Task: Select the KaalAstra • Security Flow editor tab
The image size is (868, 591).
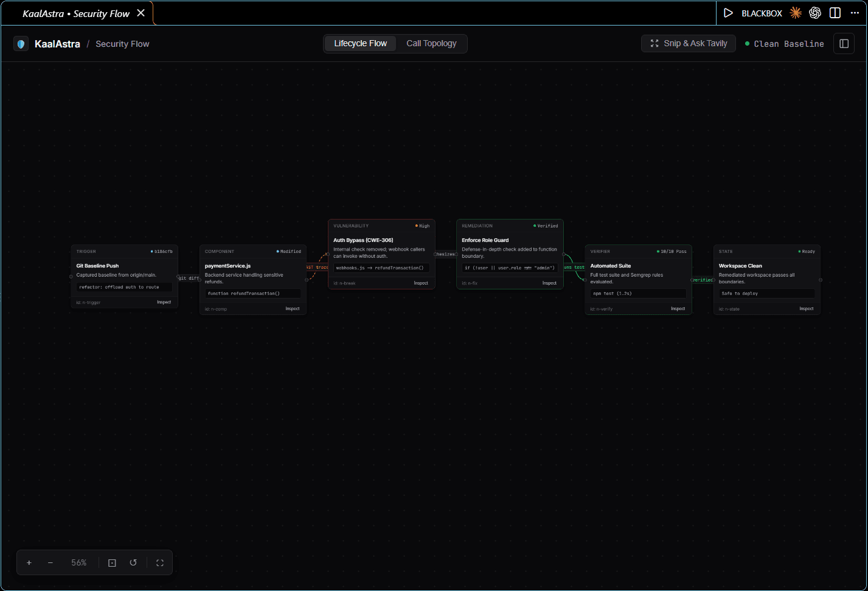Action: point(76,13)
